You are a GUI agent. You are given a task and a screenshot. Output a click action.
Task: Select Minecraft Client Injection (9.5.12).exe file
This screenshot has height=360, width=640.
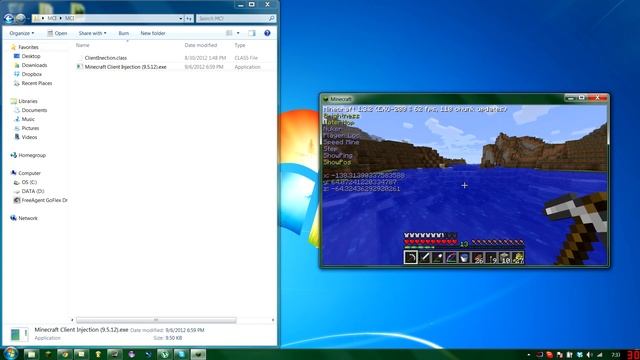(x=125, y=67)
